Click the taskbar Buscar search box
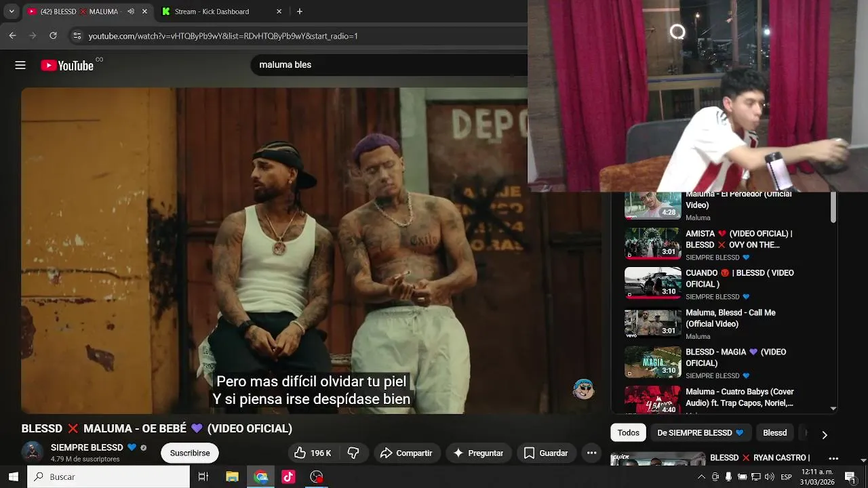This screenshot has width=868, height=488. click(108, 476)
